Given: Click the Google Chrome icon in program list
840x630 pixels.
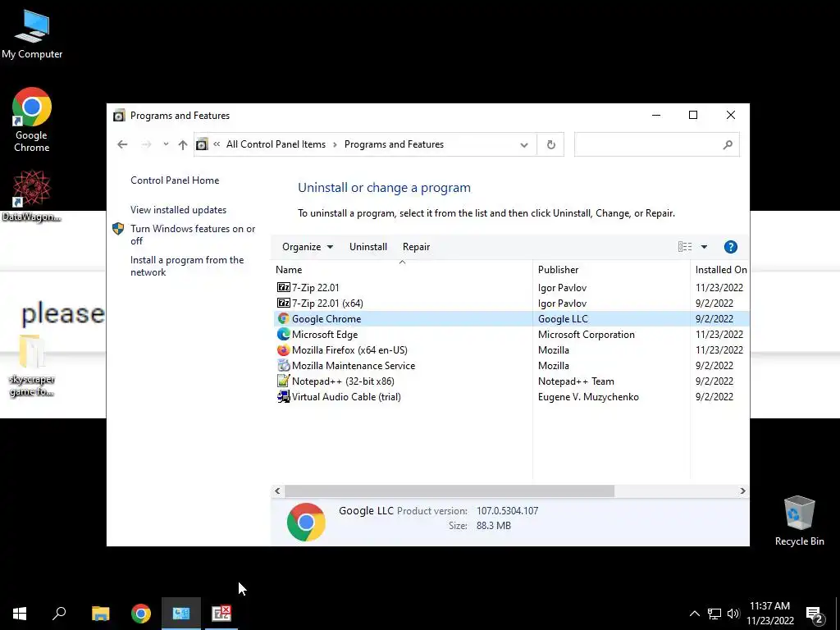Looking at the screenshot, I should (283, 319).
